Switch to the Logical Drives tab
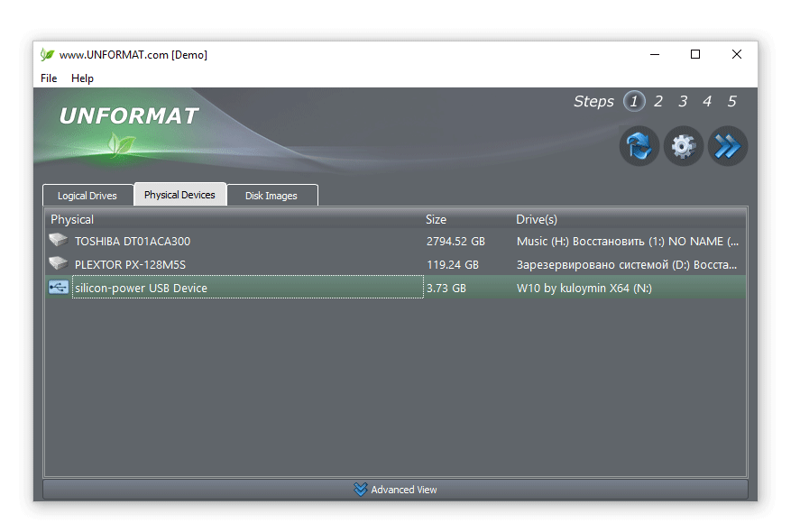The width and height of the screenshot is (800, 532). [87, 195]
